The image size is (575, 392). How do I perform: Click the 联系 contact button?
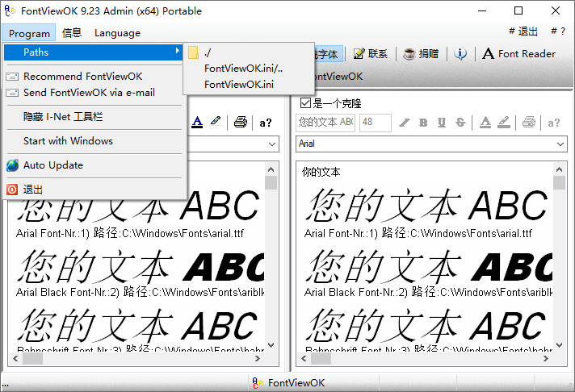(x=371, y=54)
